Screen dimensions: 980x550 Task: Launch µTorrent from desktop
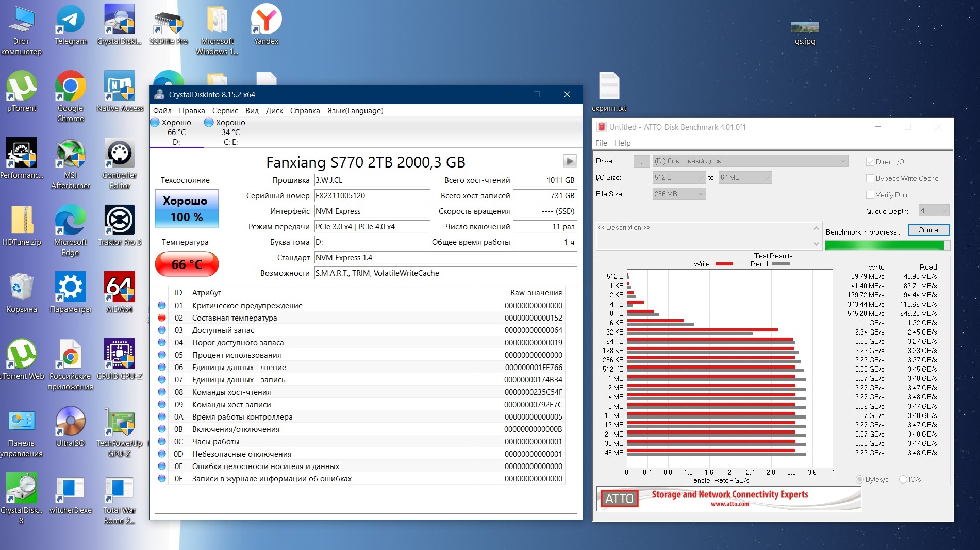point(21,92)
